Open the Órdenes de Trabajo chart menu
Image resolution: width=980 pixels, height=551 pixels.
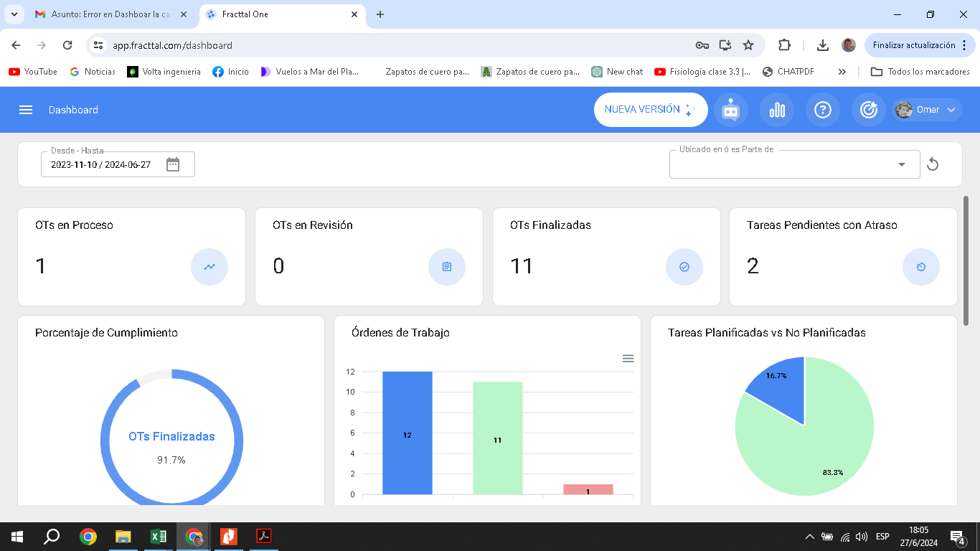[628, 359]
